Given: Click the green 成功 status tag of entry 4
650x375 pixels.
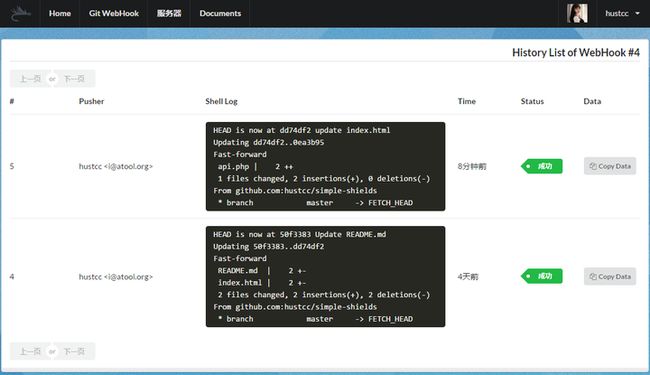Looking at the screenshot, I should coord(542,276).
